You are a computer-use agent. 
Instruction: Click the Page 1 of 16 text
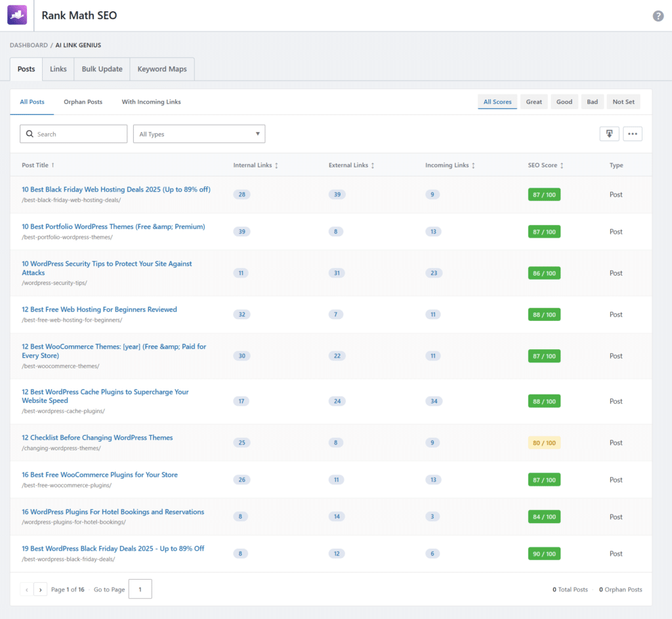(x=68, y=589)
